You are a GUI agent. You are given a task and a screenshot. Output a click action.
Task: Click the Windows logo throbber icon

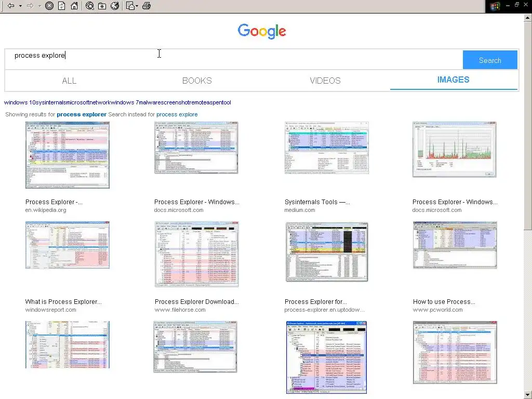pyautogui.click(x=495, y=6)
